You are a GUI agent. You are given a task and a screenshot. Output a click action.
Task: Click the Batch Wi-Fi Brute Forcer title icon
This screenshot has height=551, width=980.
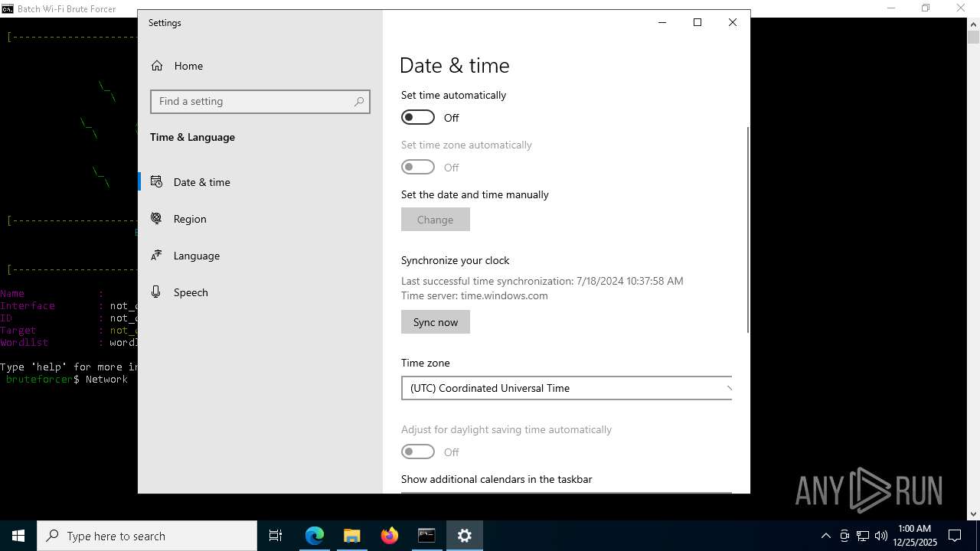tap(8, 8)
